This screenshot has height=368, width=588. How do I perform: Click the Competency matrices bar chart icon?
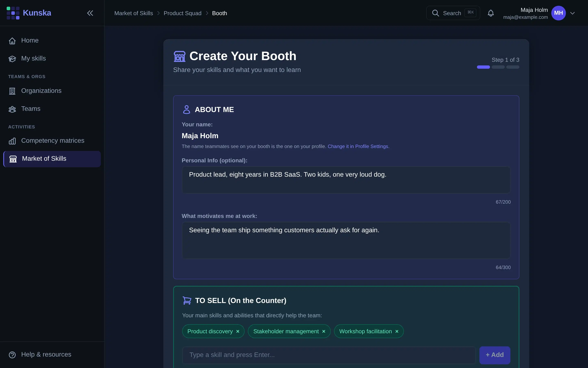tap(12, 141)
